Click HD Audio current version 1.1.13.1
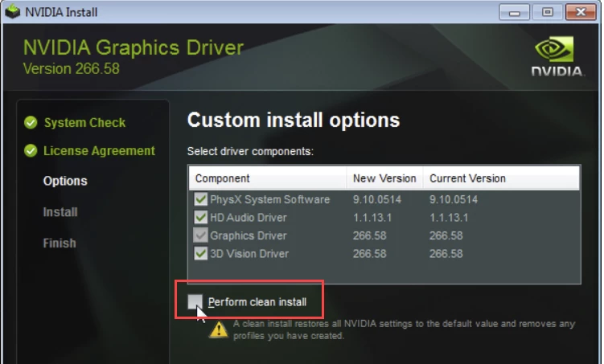This screenshot has height=364, width=604. (x=449, y=218)
